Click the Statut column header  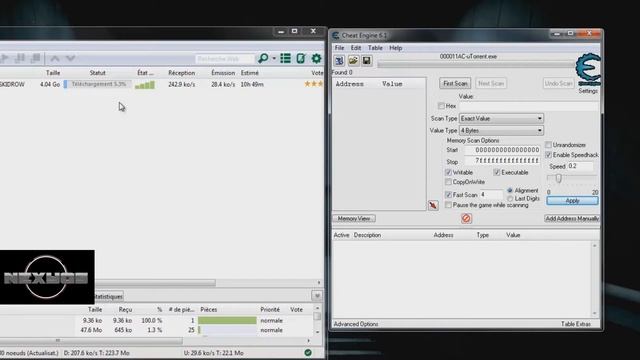coord(98,73)
